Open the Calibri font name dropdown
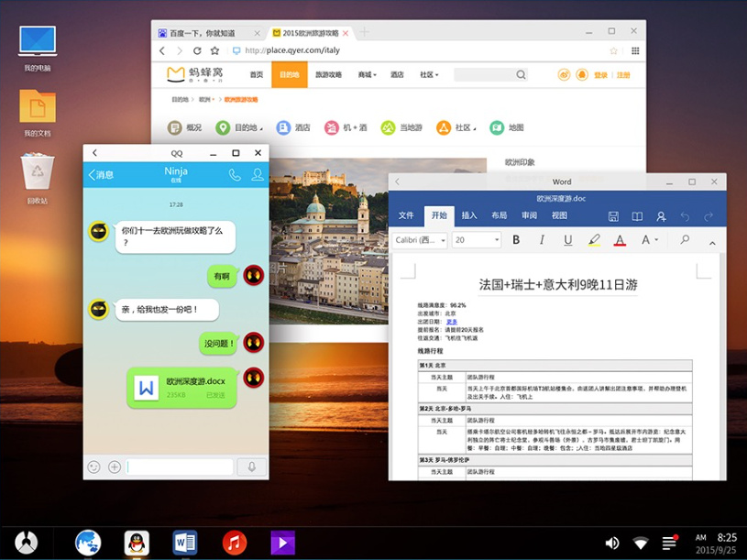The height and width of the screenshot is (560, 747). [420, 240]
